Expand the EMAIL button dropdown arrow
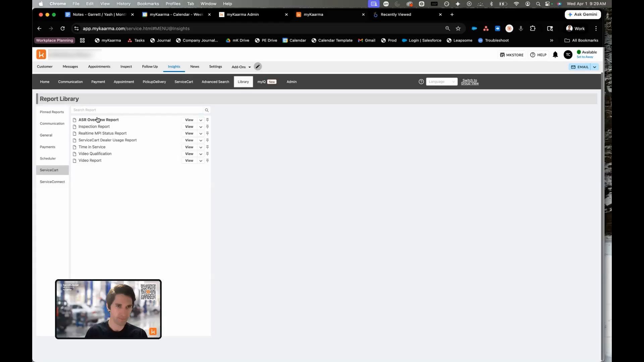The width and height of the screenshot is (644, 362). pos(595,67)
